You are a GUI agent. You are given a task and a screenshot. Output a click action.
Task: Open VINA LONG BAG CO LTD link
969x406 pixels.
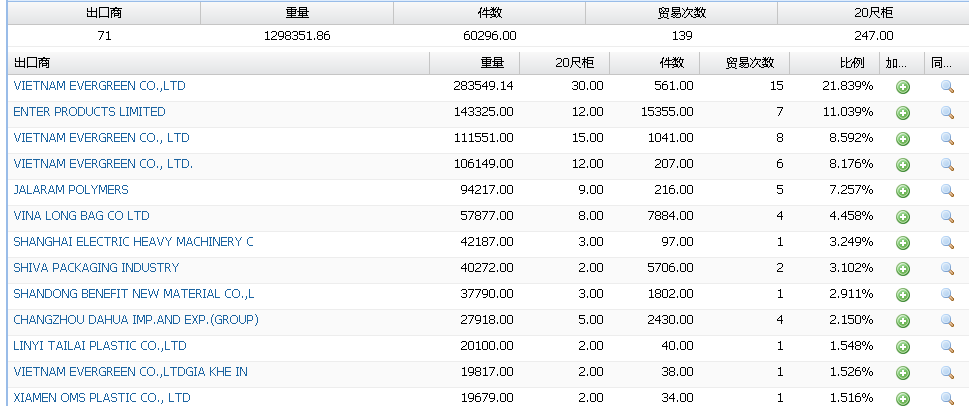click(x=81, y=216)
